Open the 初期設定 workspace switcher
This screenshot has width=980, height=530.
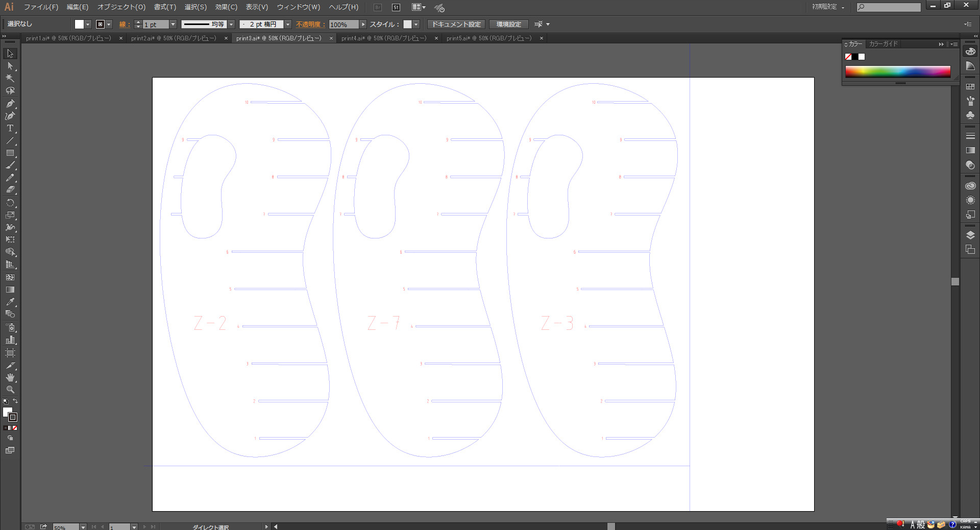[828, 7]
